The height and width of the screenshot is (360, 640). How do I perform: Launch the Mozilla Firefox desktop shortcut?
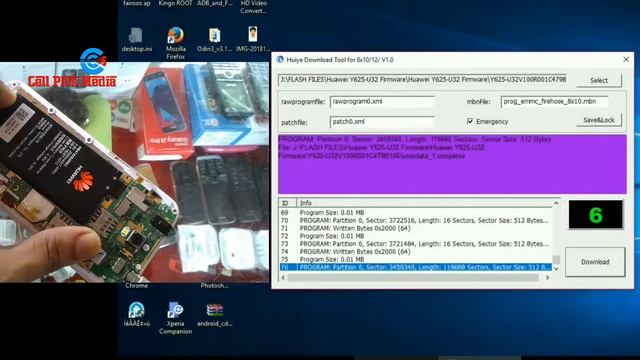(x=176, y=43)
